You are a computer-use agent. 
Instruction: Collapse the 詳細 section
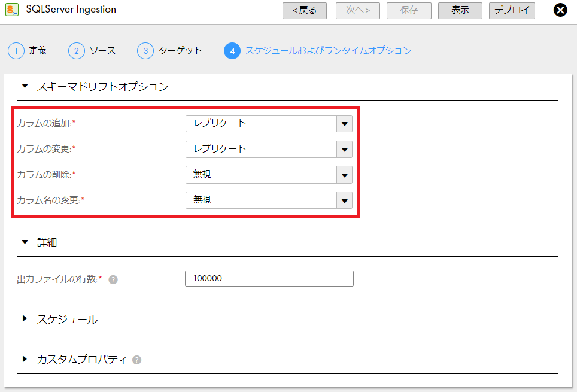tap(25, 242)
